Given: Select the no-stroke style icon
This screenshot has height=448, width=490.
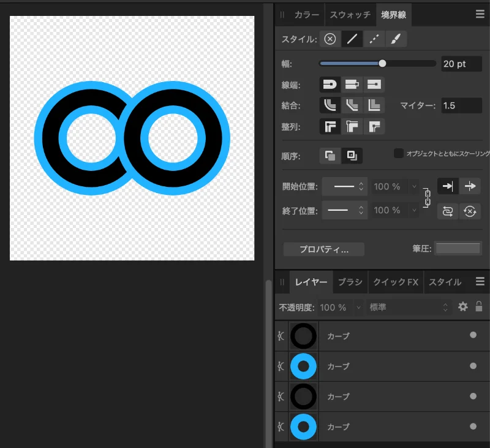Looking at the screenshot, I should click(x=330, y=39).
